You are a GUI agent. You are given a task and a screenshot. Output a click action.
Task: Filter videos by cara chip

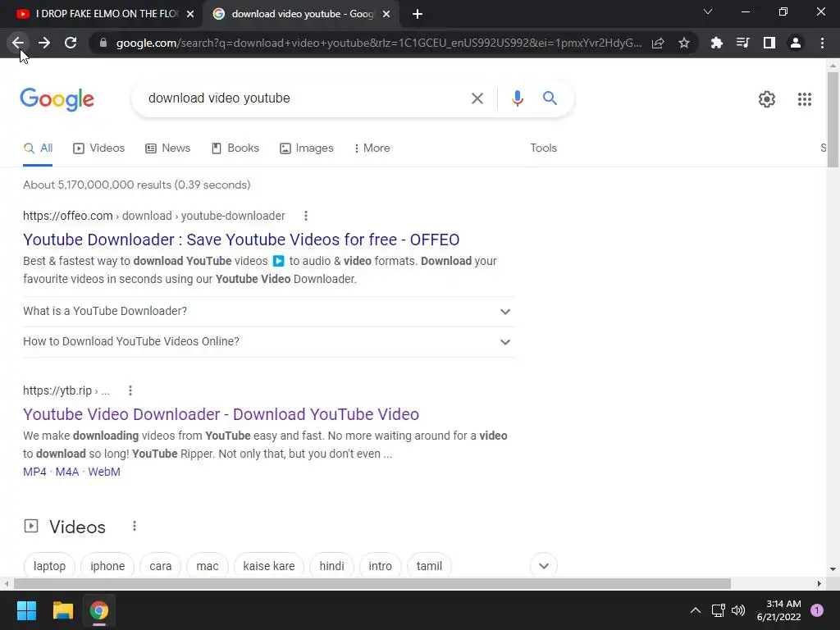[160, 566]
